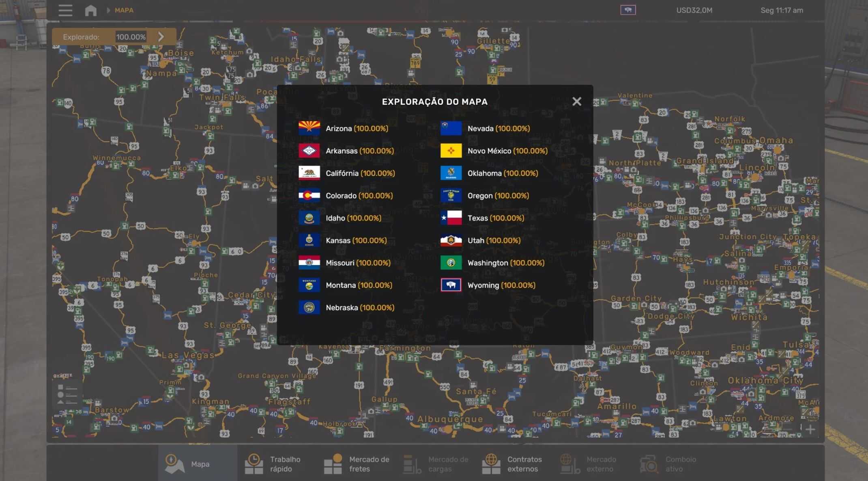Click the Explorado 100.00% value field
Screen dimensions: 868x481
click(131, 37)
